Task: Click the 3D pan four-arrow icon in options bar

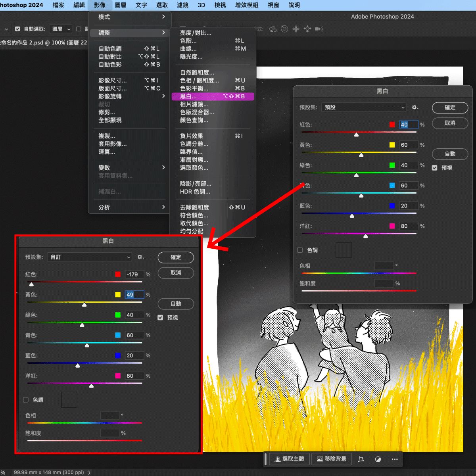Action: (x=296, y=29)
